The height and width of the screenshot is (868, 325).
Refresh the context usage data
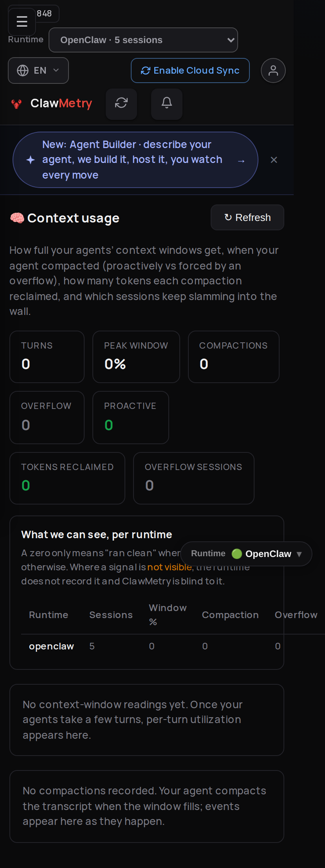click(247, 217)
